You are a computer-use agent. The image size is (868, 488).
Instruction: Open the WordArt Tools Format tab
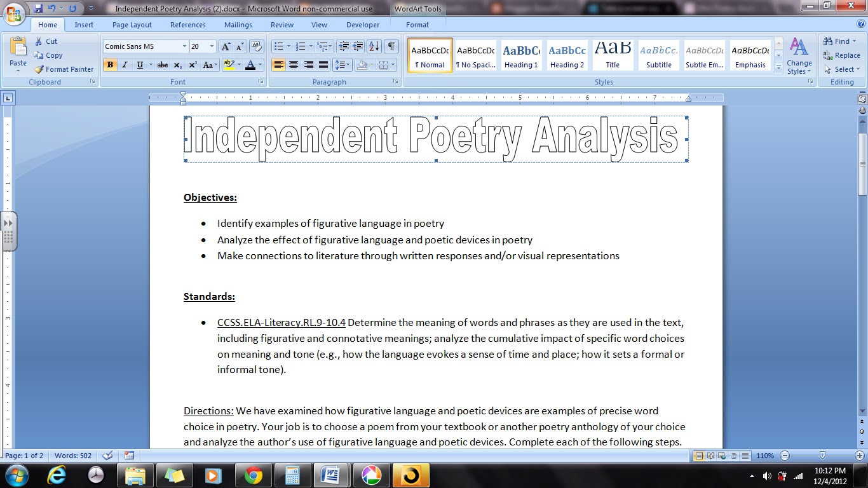point(417,25)
